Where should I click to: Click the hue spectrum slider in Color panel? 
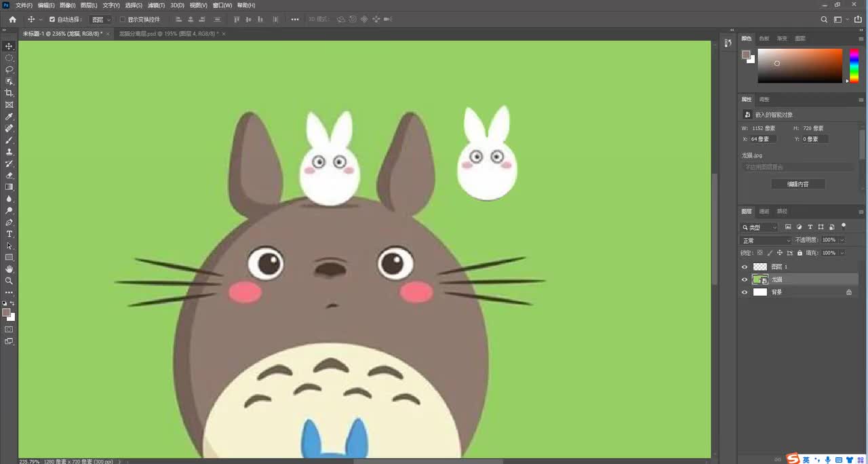tap(854, 66)
